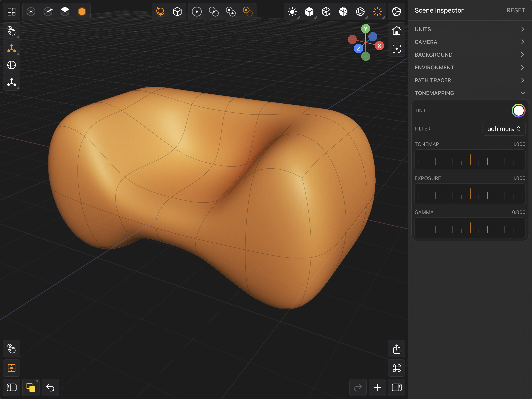The image size is (532, 399).
Task: Expand the CAMERA section
Action: click(x=470, y=42)
